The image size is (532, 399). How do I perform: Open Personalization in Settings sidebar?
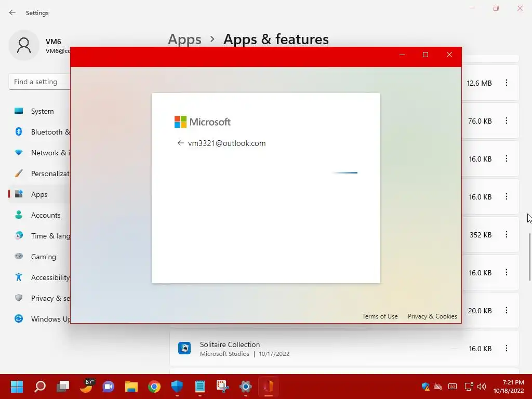[39, 174]
